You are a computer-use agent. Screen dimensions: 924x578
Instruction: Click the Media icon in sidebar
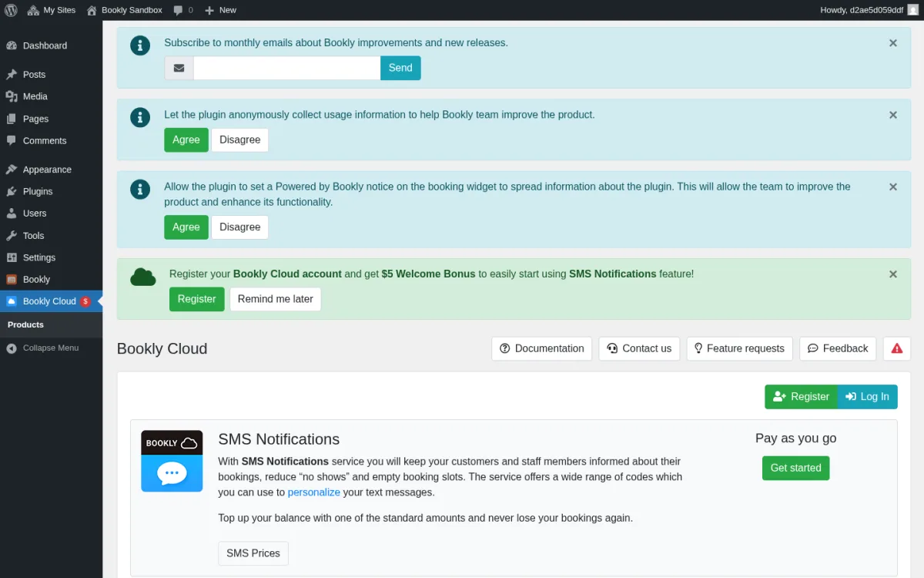(x=12, y=96)
